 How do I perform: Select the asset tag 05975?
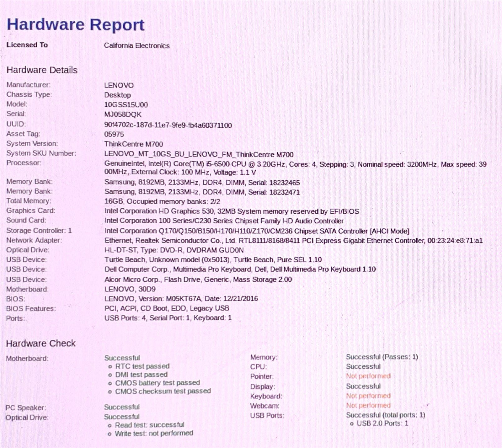(114, 134)
